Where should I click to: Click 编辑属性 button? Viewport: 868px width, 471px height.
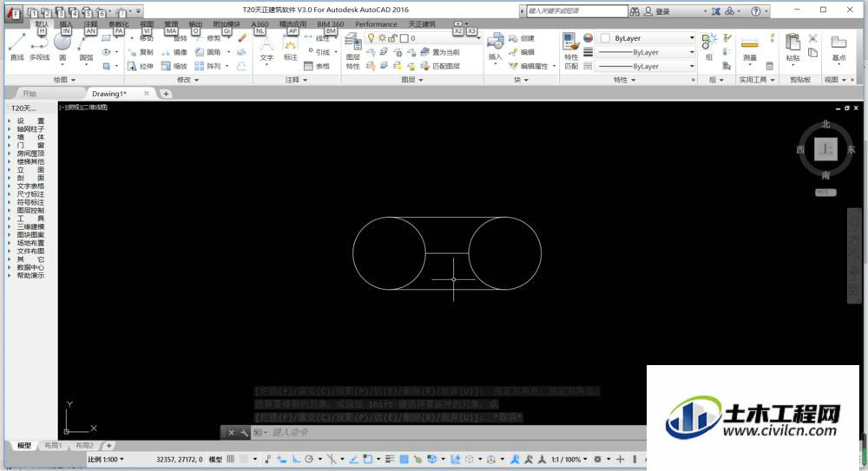point(529,66)
